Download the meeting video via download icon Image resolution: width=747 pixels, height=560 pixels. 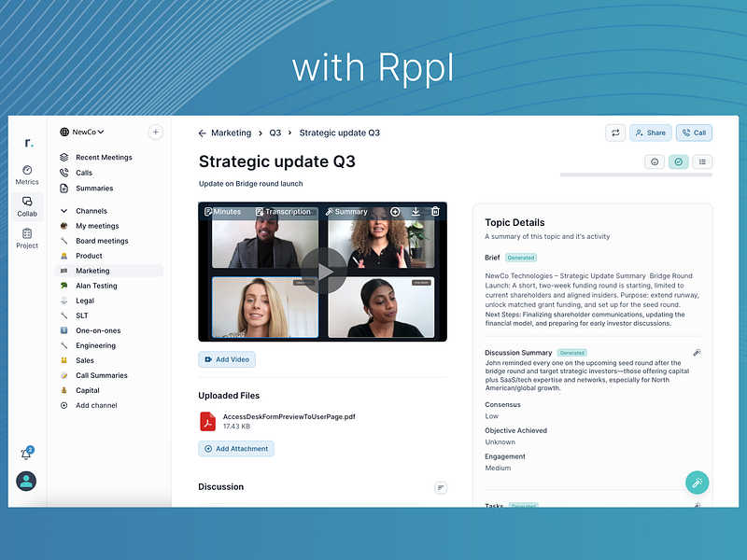click(416, 212)
